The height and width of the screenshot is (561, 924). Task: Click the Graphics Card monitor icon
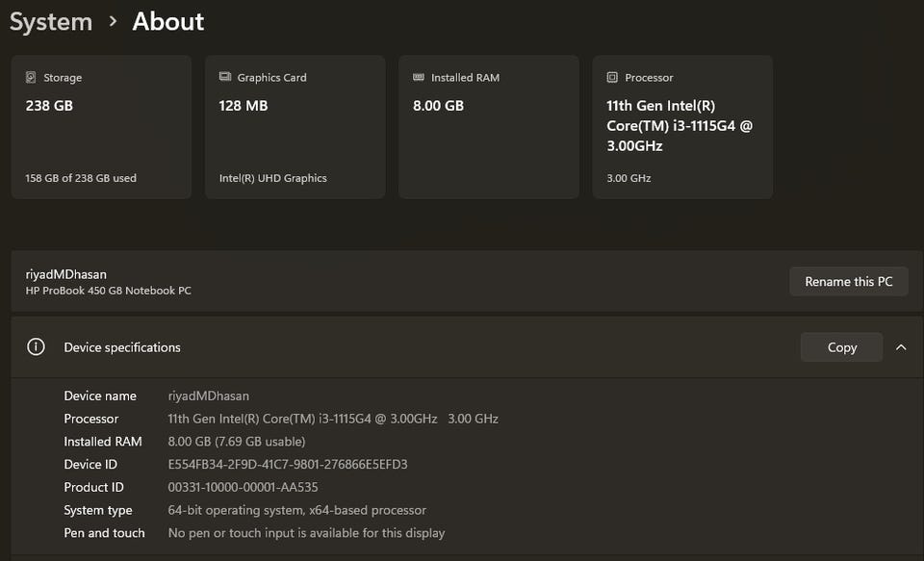[x=225, y=77]
